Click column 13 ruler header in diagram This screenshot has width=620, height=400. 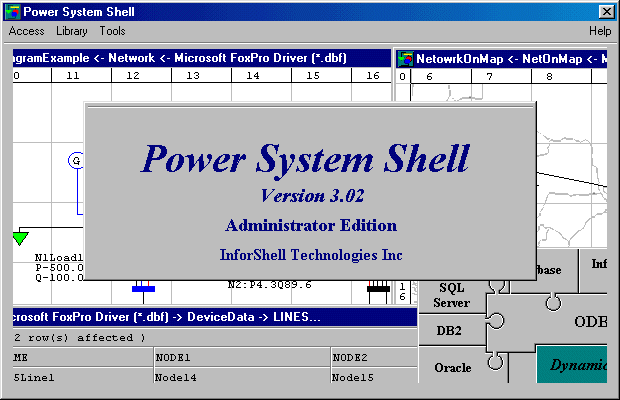pyautogui.click(x=202, y=75)
